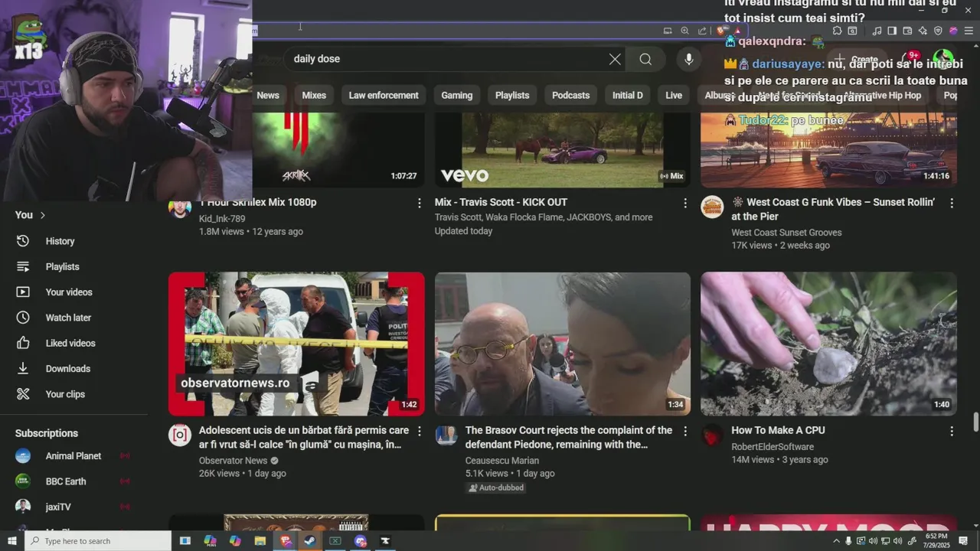Select the Playlists filter chip
This screenshot has height=551, width=980.
coord(512,96)
